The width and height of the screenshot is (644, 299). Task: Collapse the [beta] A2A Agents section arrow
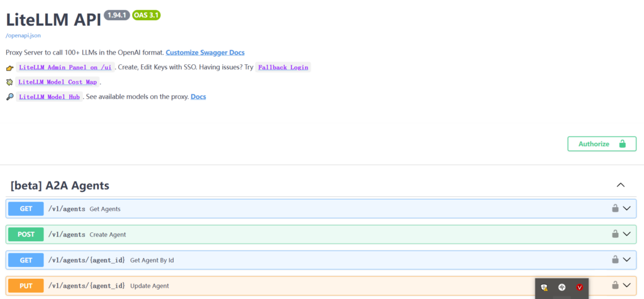(x=621, y=186)
